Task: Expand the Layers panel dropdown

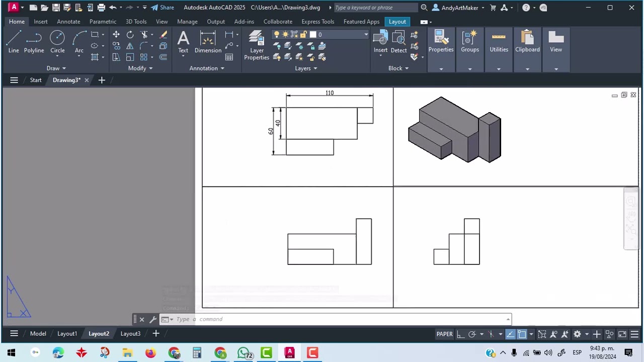Action: pyautogui.click(x=306, y=68)
